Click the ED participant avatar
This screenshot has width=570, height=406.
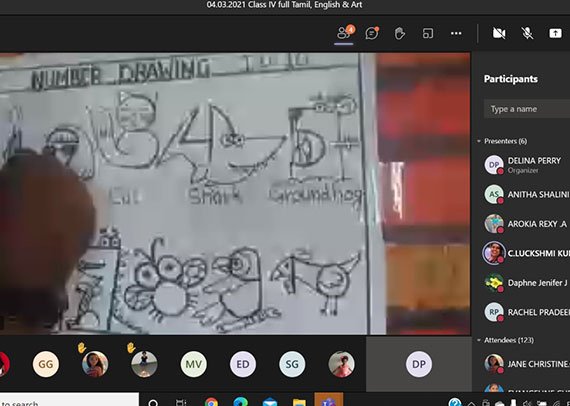pyautogui.click(x=243, y=364)
